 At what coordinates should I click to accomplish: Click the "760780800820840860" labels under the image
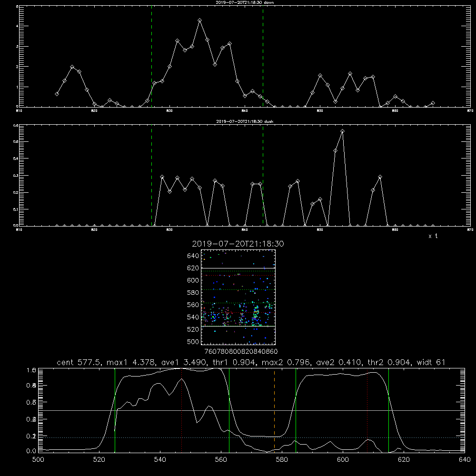(x=241, y=352)
